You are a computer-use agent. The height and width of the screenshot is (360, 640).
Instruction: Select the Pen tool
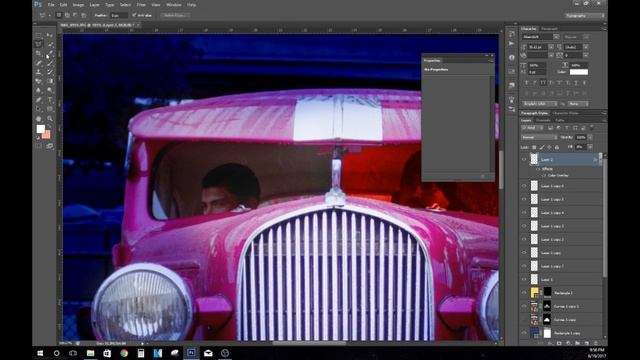tap(39, 100)
